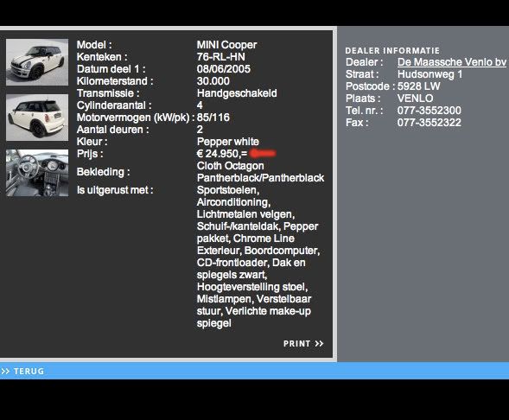This screenshot has width=509, height=420.
Task: Select the license plate value 76-RL-HN
Action: (220, 57)
